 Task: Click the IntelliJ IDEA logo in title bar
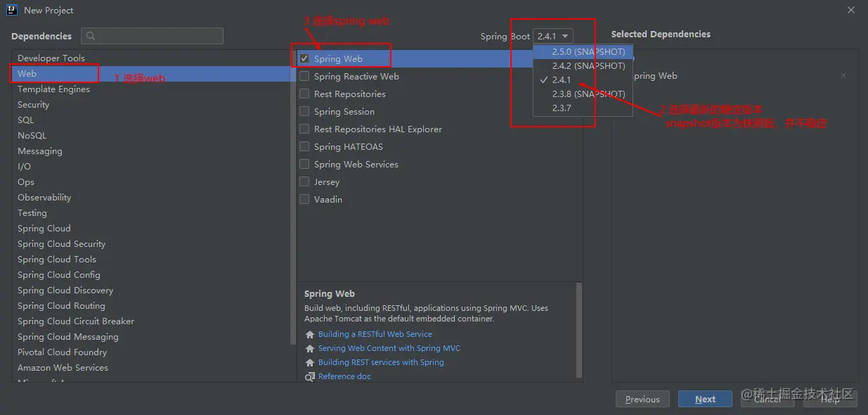coord(12,11)
